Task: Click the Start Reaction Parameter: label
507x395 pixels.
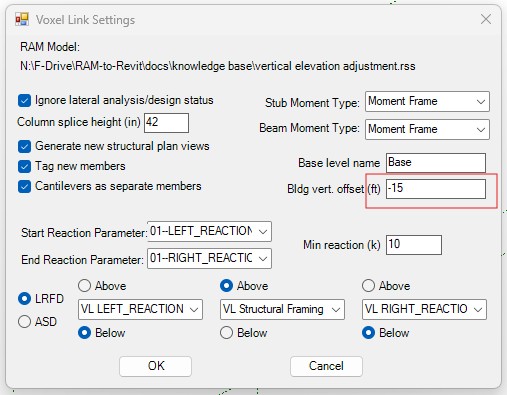Action: (84, 233)
